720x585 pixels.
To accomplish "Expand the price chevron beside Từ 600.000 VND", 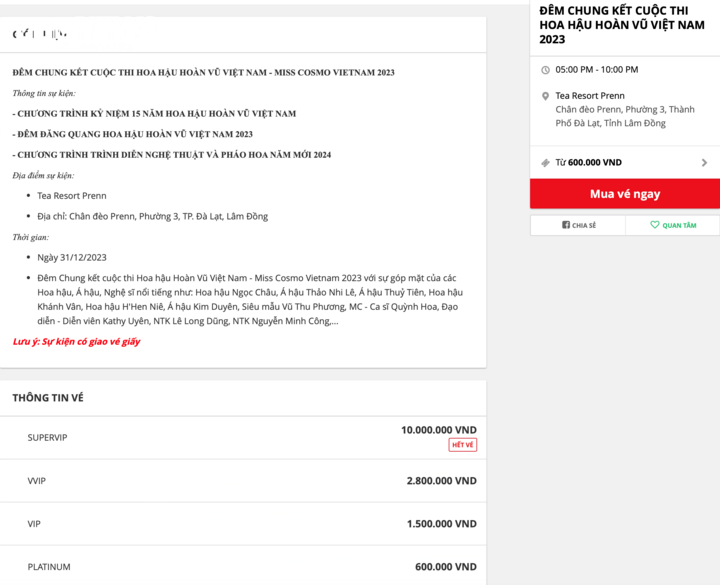I will click(x=704, y=163).
